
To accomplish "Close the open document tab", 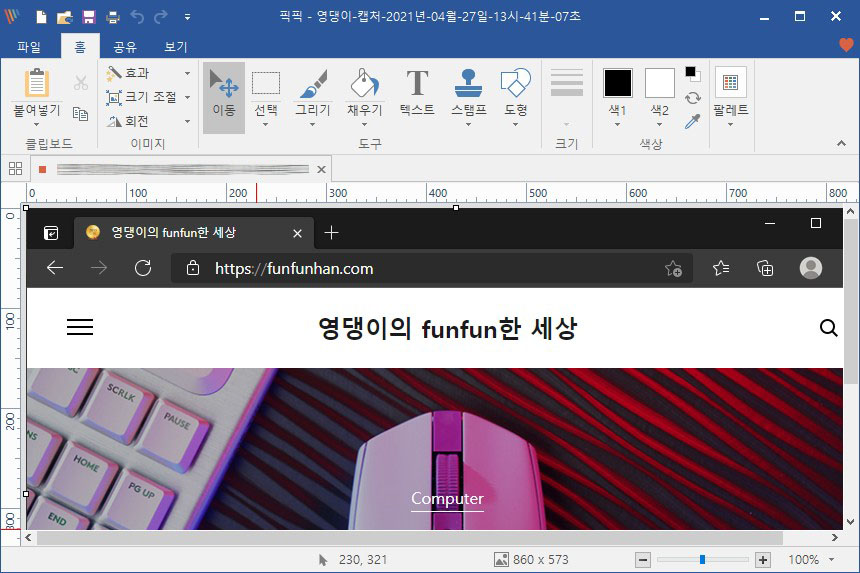I will (321, 169).
